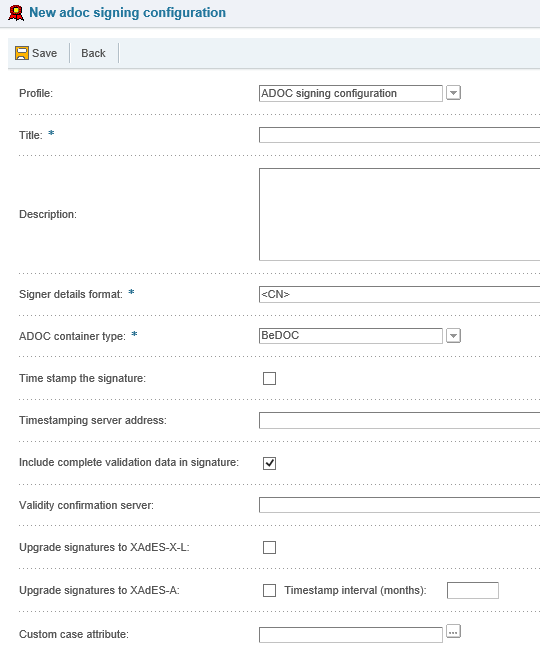Click the red certificate ribbon icon
The height and width of the screenshot is (654, 540).
coord(16,13)
